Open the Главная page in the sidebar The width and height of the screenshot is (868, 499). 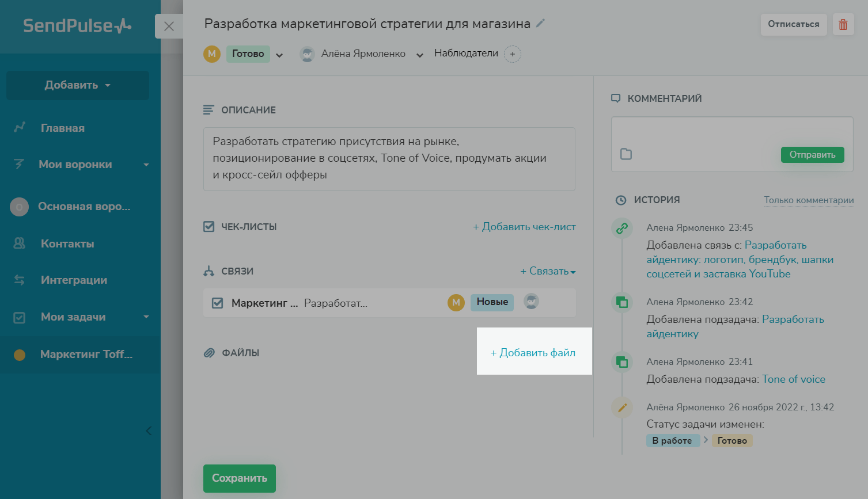(x=62, y=128)
